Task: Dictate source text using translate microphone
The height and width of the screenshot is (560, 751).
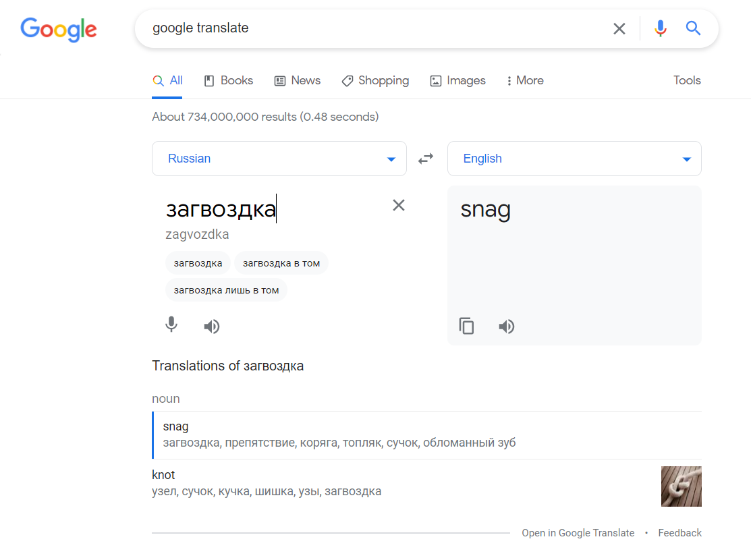Action: click(171, 326)
